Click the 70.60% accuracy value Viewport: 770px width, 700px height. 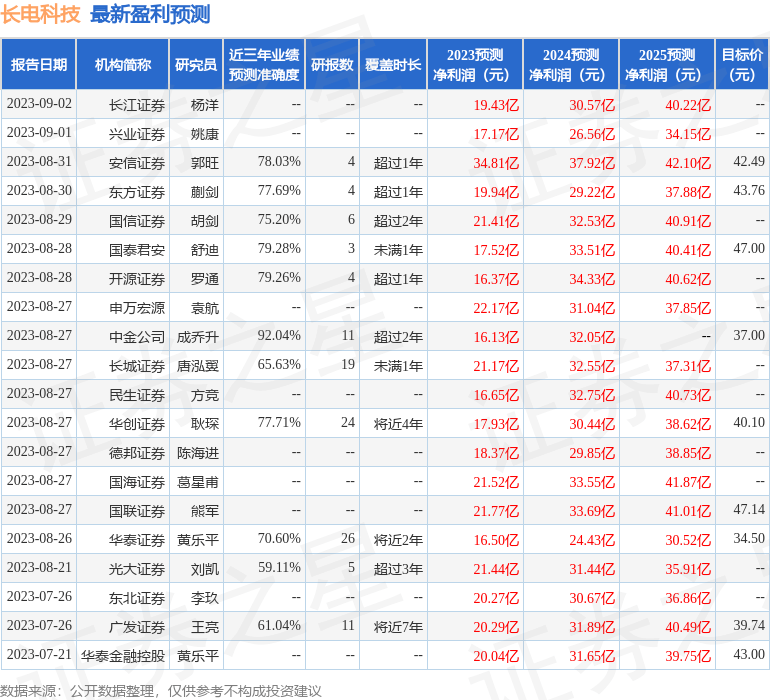point(279,538)
